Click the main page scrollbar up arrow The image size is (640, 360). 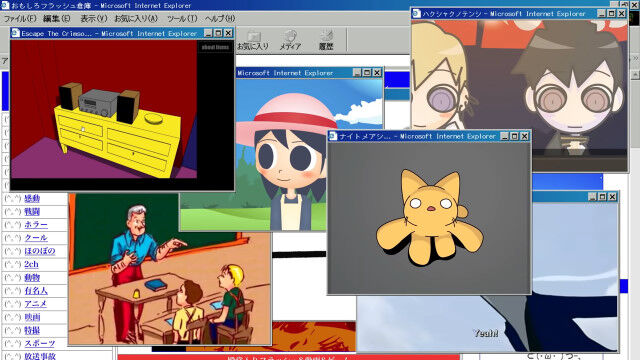point(635,75)
